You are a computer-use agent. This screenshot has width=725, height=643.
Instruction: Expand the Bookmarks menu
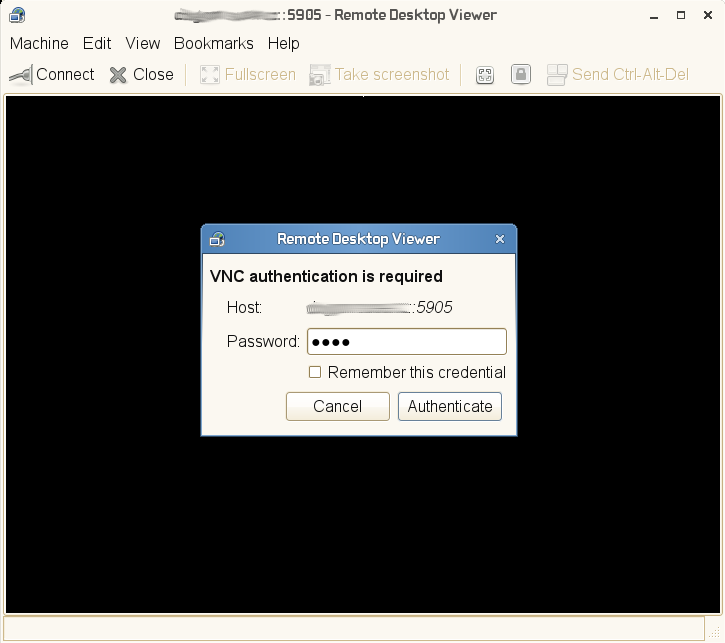[214, 44]
